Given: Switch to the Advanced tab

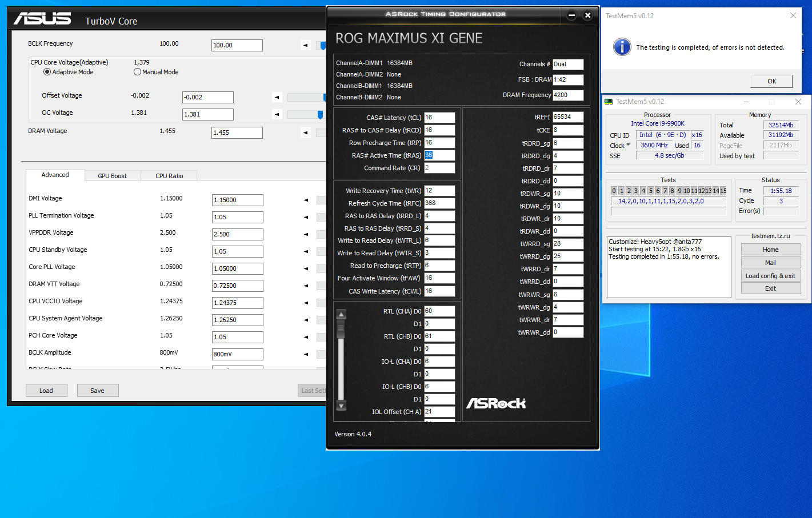Looking at the screenshot, I should coord(55,175).
